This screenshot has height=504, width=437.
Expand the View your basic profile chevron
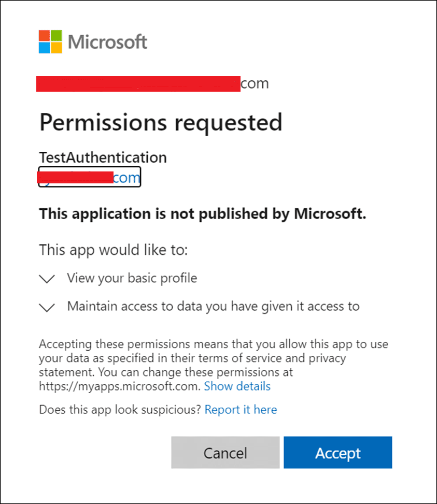(47, 279)
